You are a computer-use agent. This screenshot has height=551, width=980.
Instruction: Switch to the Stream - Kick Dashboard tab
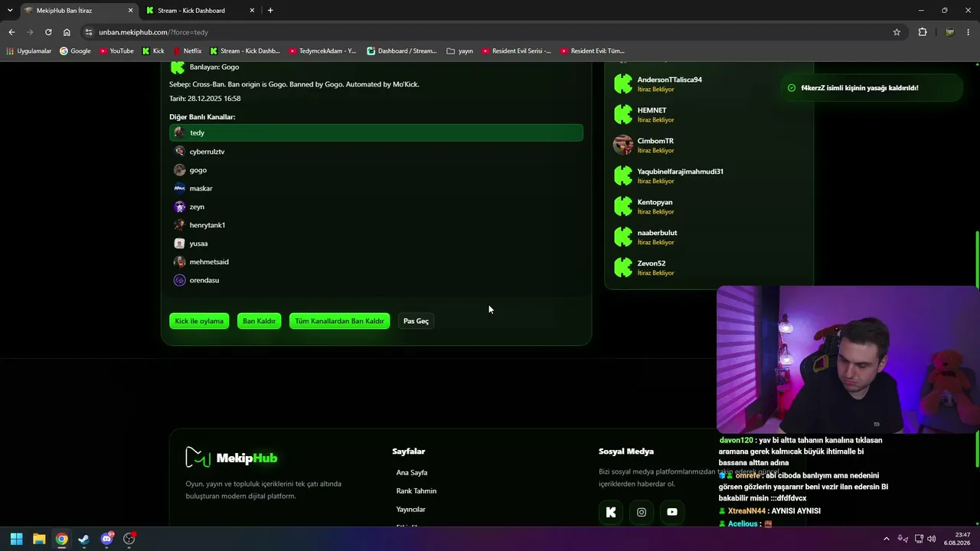[199, 11]
